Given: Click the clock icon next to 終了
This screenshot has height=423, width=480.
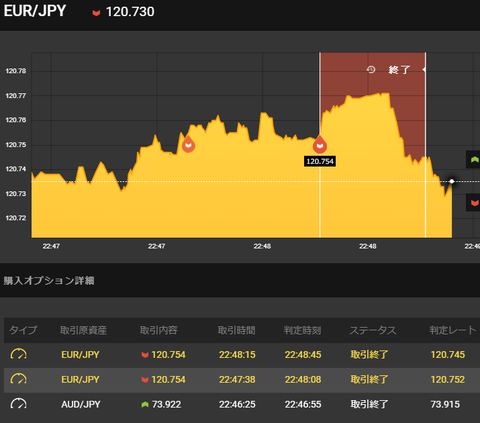Looking at the screenshot, I should point(371,70).
